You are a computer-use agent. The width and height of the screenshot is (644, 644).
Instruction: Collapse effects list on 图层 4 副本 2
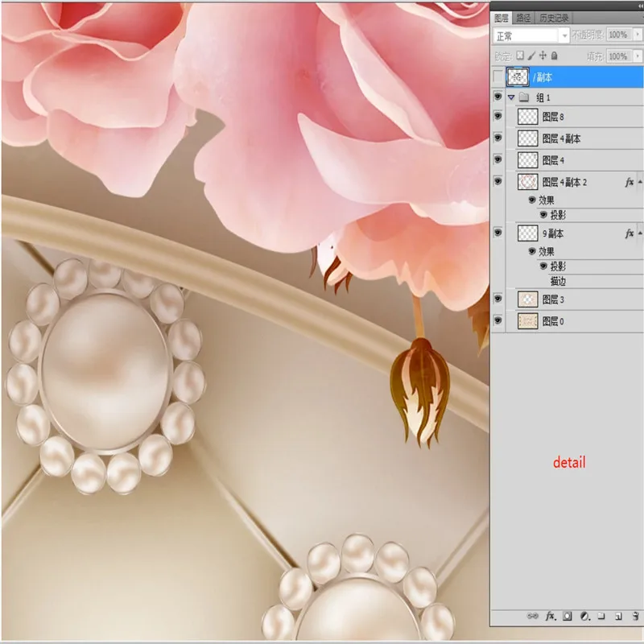639,182
